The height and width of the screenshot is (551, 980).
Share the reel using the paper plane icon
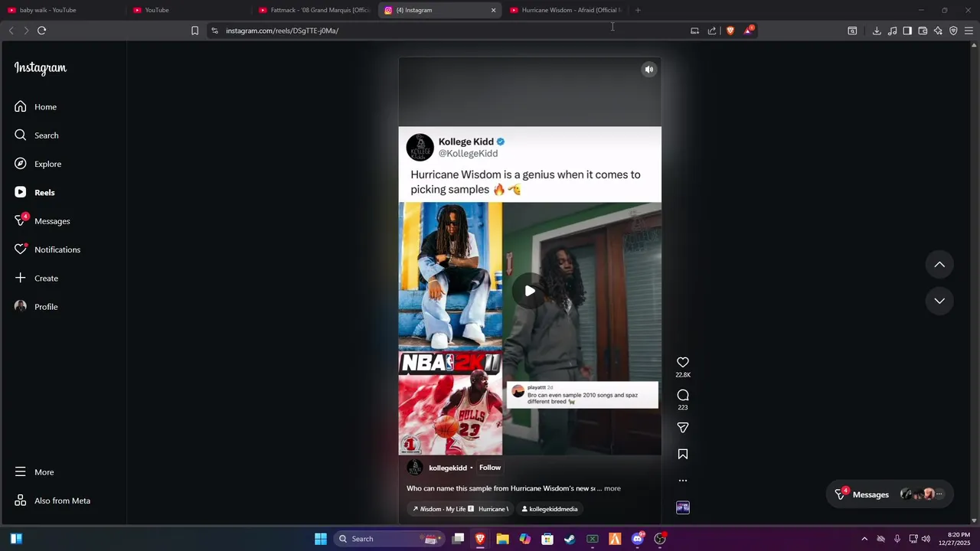pyautogui.click(x=683, y=428)
